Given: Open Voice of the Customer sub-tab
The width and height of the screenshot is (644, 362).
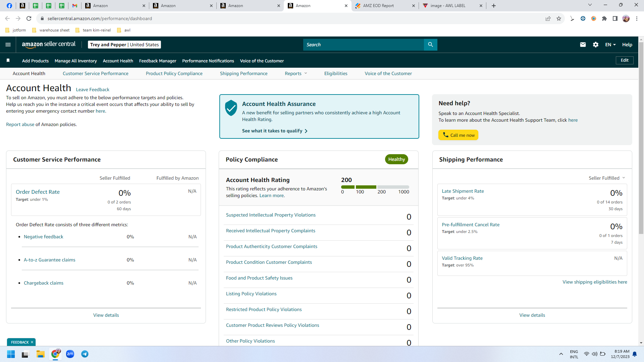Looking at the screenshot, I should click(x=388, y=73).
